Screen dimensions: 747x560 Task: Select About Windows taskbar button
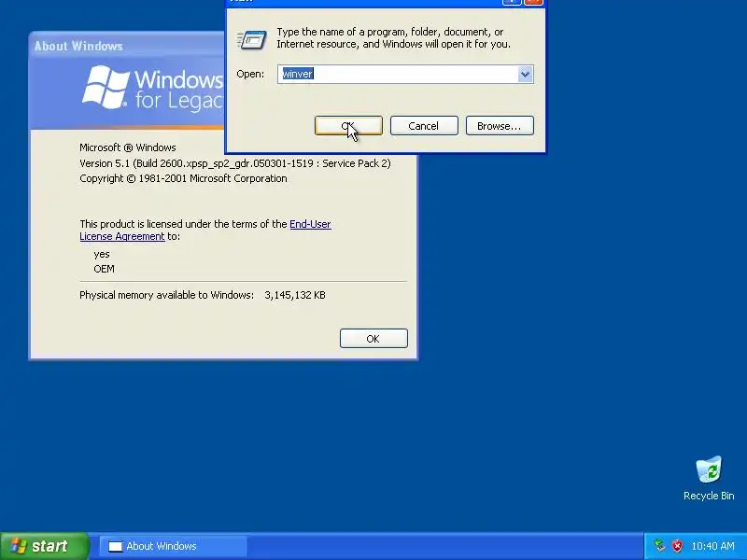(174, 546)
